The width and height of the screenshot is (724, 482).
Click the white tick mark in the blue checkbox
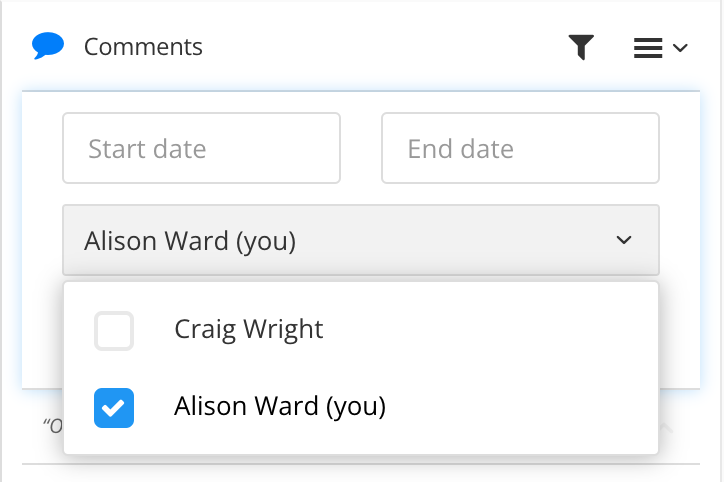tap(114, 407)
